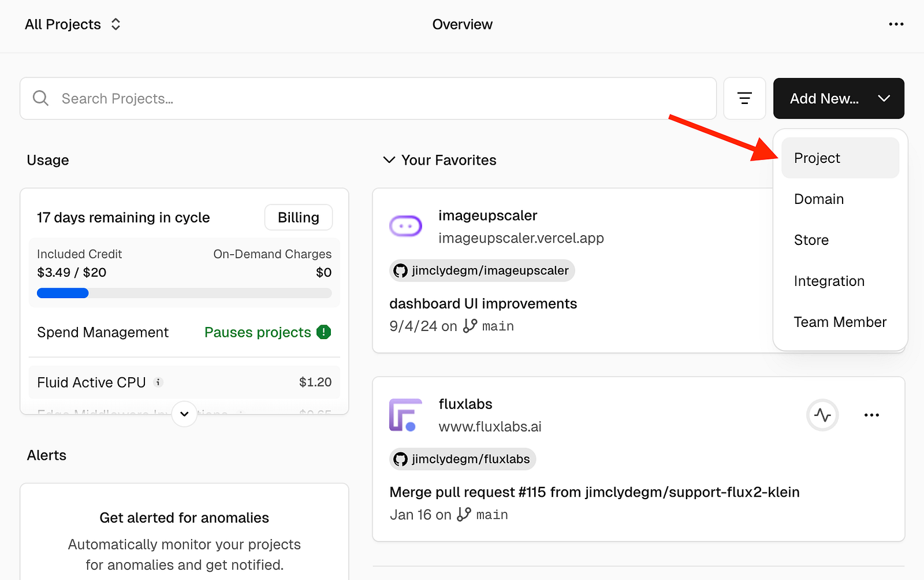
Task: Click the Spend Management label
Action: pyautogui.click(x=103, y=332)
